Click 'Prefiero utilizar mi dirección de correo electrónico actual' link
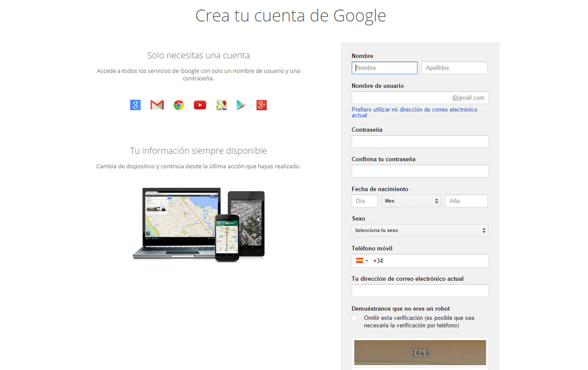 point(415,112)
